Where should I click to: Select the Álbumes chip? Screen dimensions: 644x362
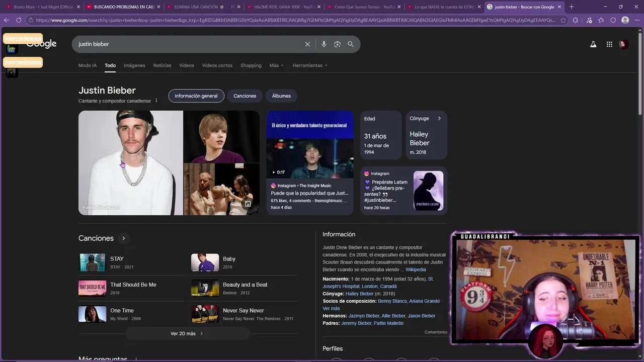click(x=281, y=96)
